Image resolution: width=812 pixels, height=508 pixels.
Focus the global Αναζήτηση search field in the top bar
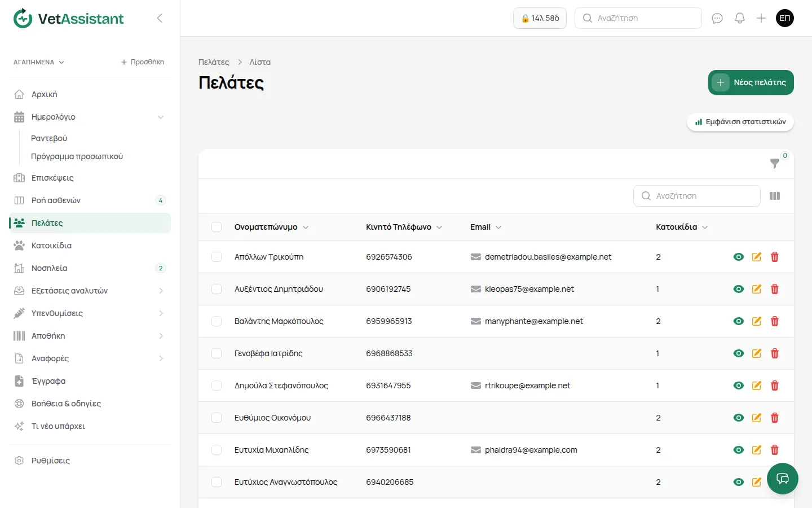coord(638,18)
